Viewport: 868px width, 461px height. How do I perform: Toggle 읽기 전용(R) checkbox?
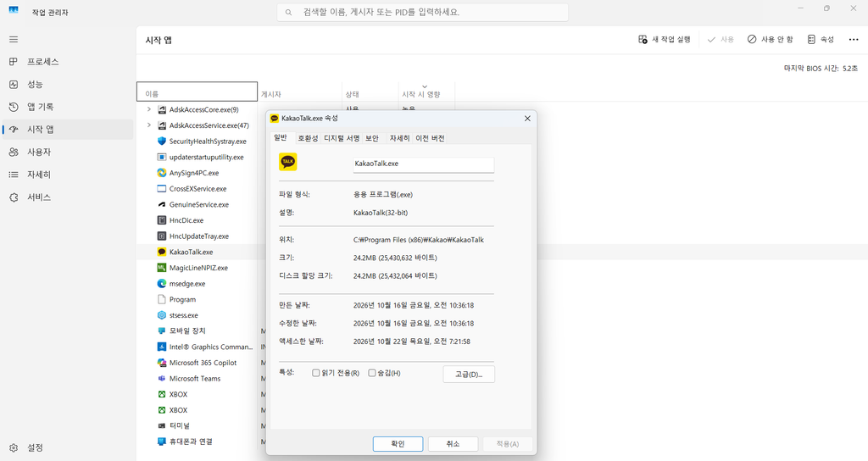tap(316, 373)
